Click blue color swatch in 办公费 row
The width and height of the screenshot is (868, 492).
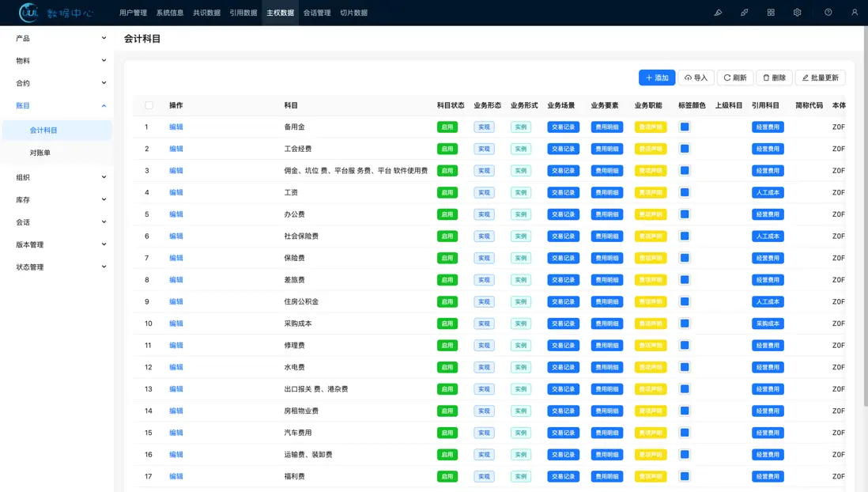(x=685, y=214)
